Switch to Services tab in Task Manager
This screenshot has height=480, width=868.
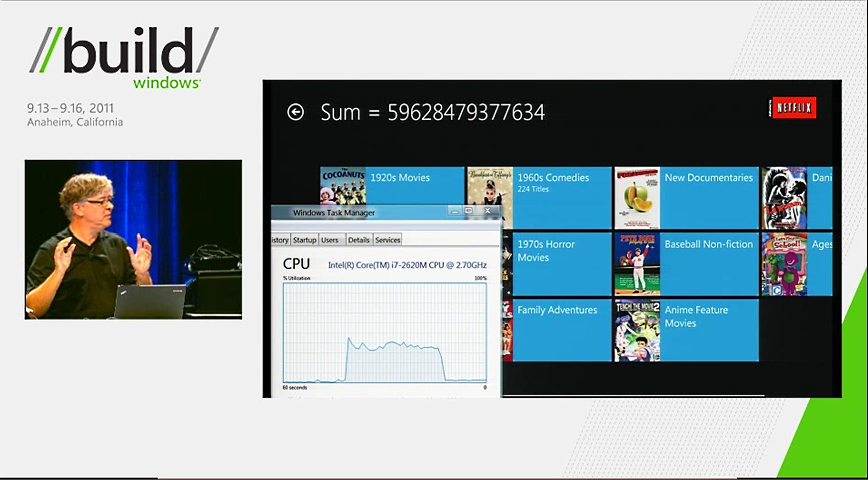[387, 240]
